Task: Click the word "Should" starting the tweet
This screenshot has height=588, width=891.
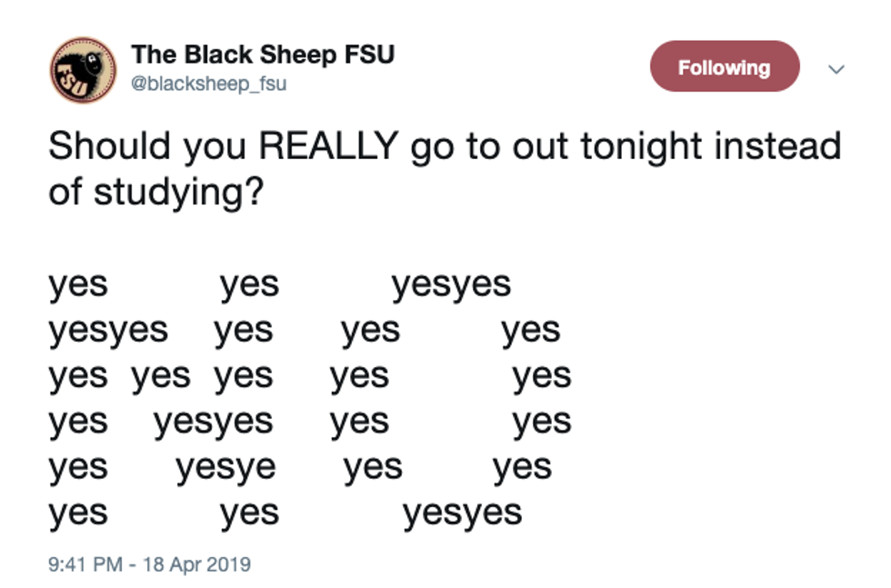Action: [97, 146]
